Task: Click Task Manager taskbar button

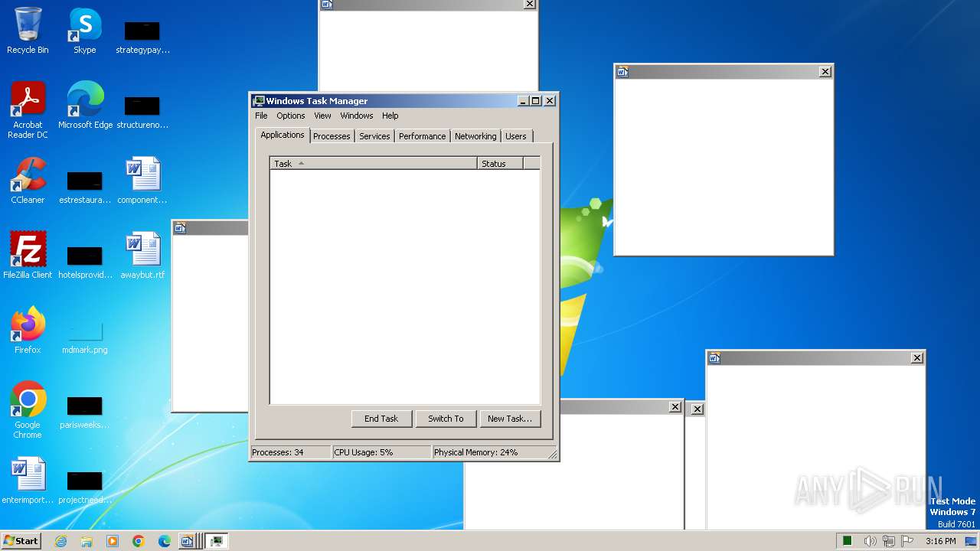Action: tap(217, 541)
